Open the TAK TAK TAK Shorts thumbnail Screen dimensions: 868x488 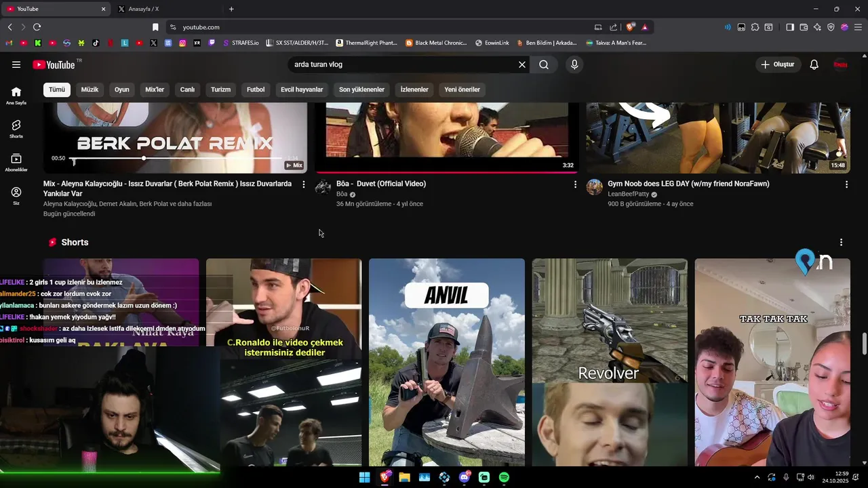[x=772, y=362]
